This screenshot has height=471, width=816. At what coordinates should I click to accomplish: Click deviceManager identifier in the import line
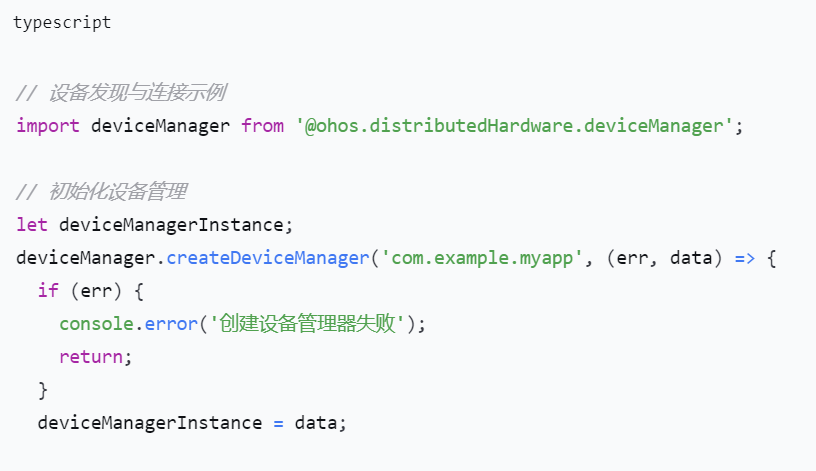160,126
